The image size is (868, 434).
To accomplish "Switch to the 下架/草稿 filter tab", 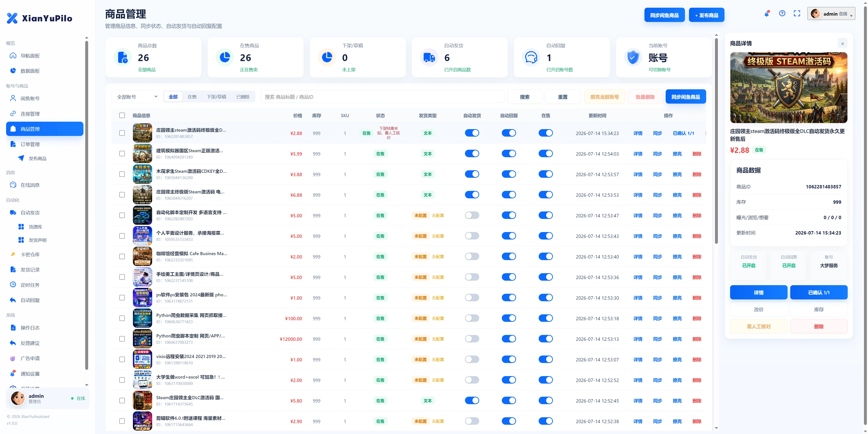I will point(216,97).
